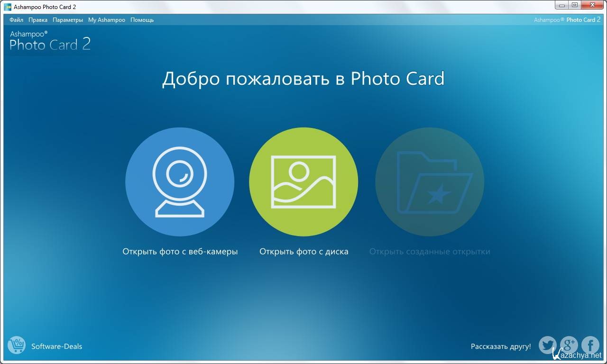Click the 'Открыть фото с диска' label
Screen dimensions: 607x364
(x=303, y=252)
